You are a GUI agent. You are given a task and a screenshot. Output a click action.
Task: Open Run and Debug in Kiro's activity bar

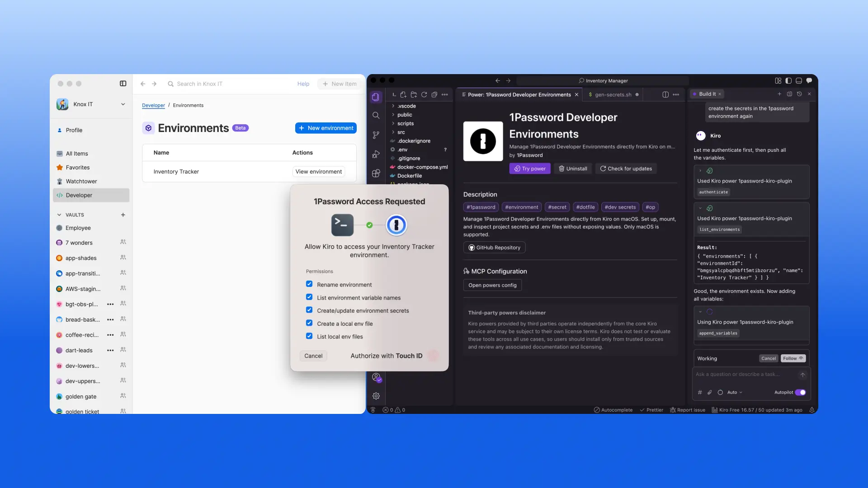(376, 154)
